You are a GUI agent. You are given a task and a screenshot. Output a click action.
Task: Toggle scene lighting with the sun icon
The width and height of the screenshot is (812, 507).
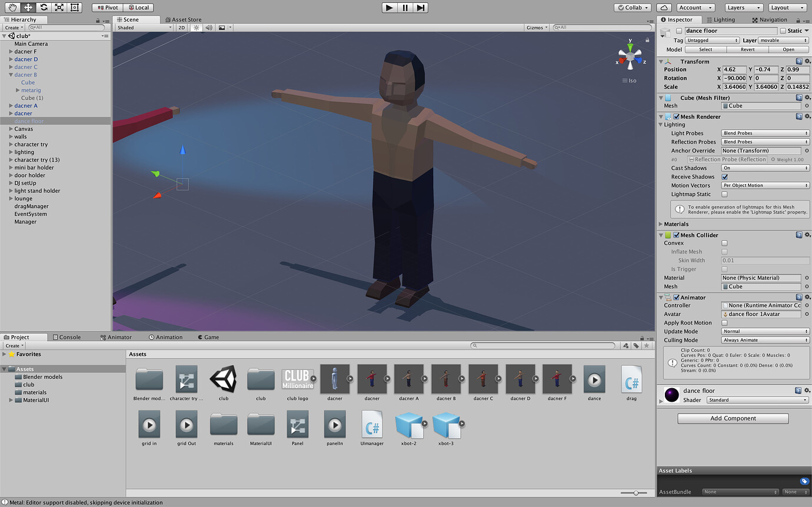click(x=196, y=26)
